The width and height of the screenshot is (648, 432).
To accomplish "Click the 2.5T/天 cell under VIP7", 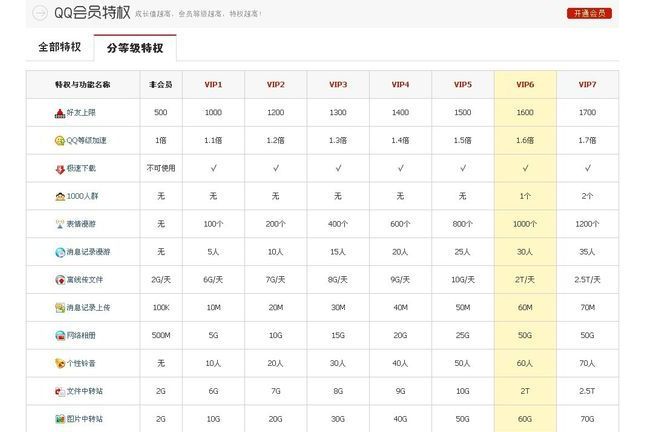I will pyautogui.click(x=588, y=280).
